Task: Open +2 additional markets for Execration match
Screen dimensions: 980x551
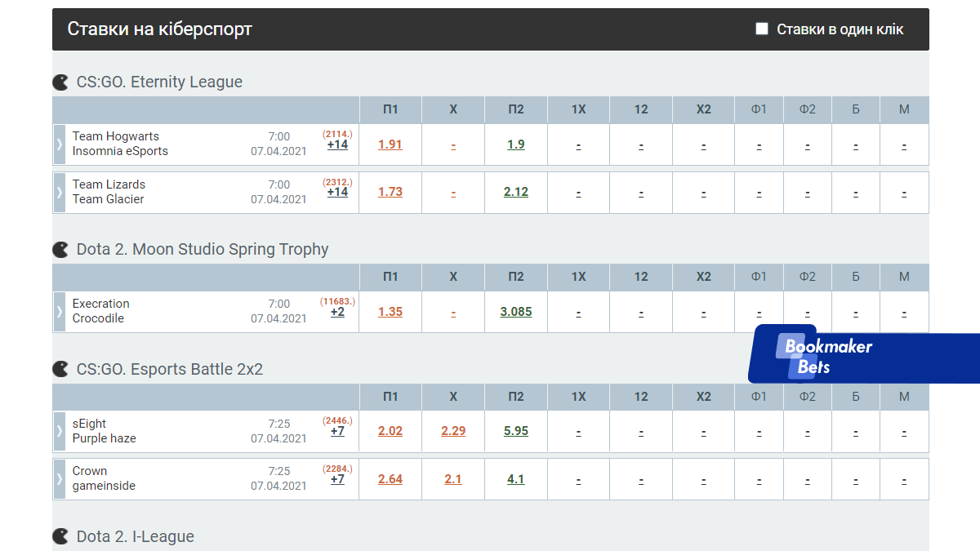Action: pos(337,313)
